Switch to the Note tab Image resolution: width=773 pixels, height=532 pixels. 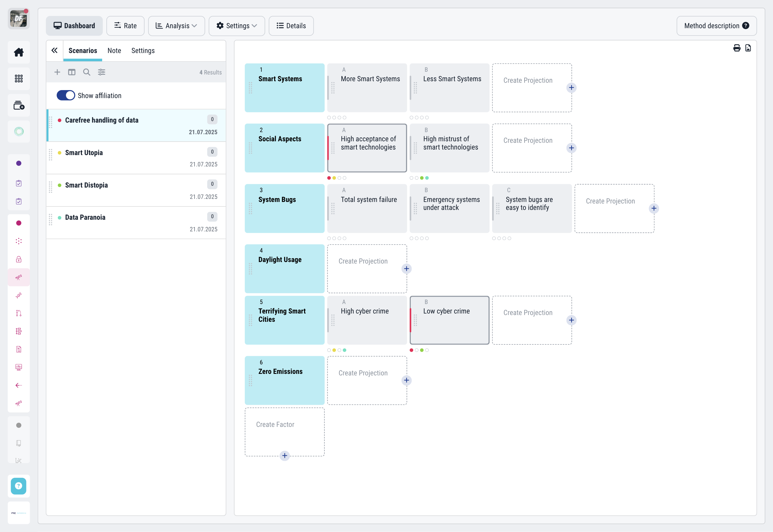[x=114, y=51]
